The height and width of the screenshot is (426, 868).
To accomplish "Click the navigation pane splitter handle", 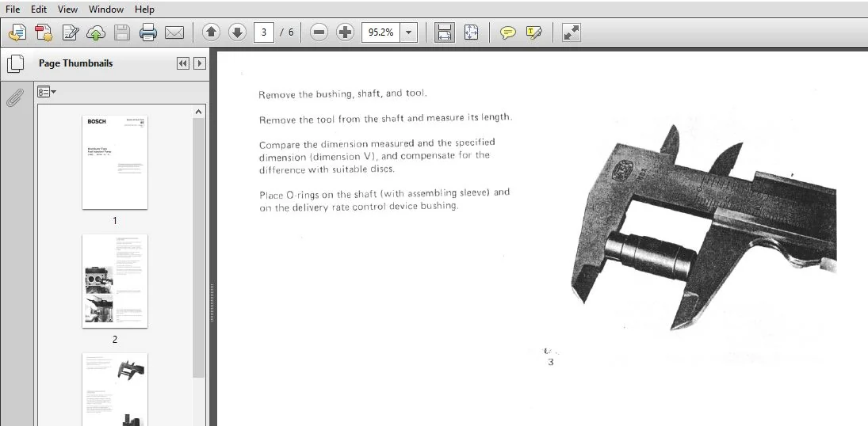I will (212, 303).
